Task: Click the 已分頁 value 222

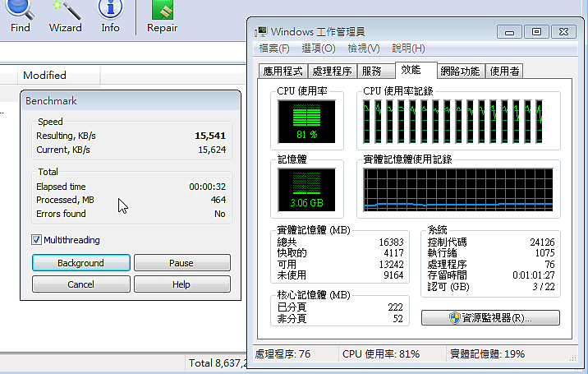Action: point(395,307)
